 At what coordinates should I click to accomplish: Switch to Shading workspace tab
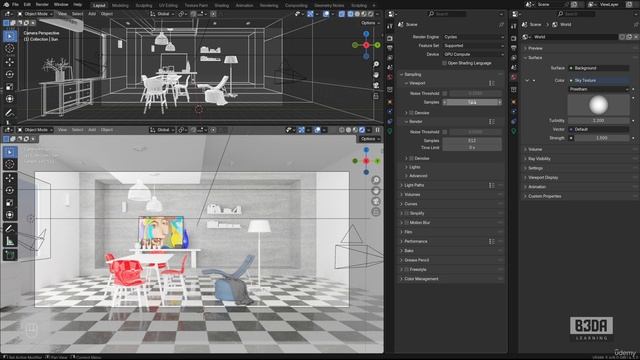(x=222, y=5)
